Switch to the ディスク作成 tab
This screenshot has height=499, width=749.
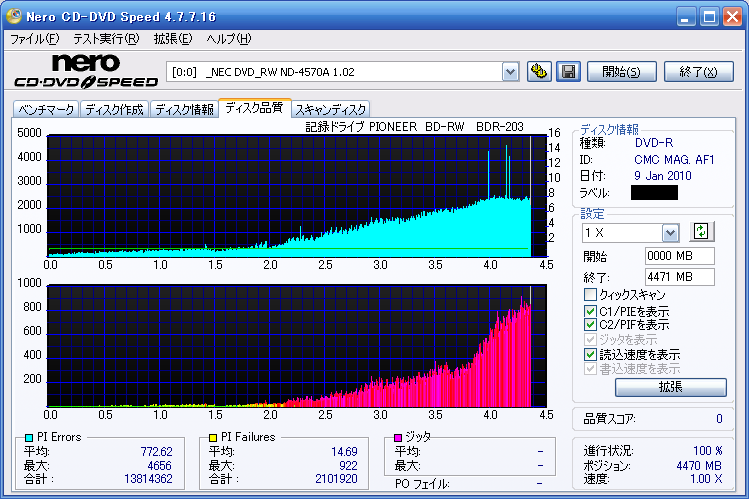coord(115,110)
